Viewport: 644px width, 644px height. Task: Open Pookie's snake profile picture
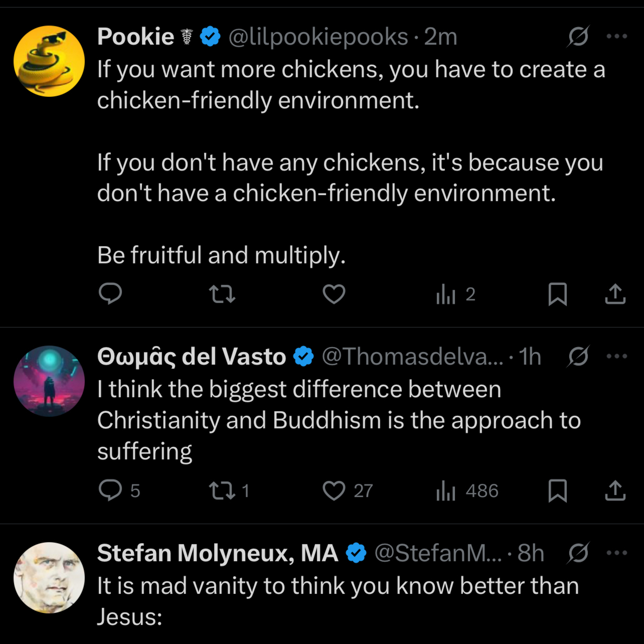click(x=49, y=61)
